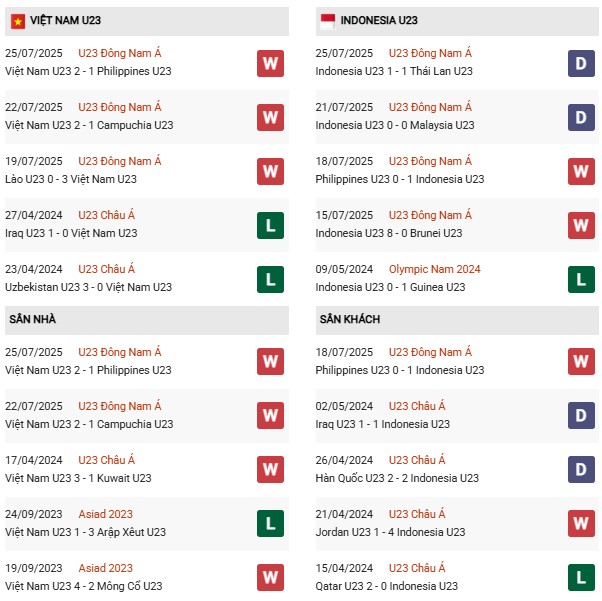Viewport: 602px width, 601px height.
Task: Click L badge for Iraq U23 1-0 Việt Nam
Action: (270, 225)
